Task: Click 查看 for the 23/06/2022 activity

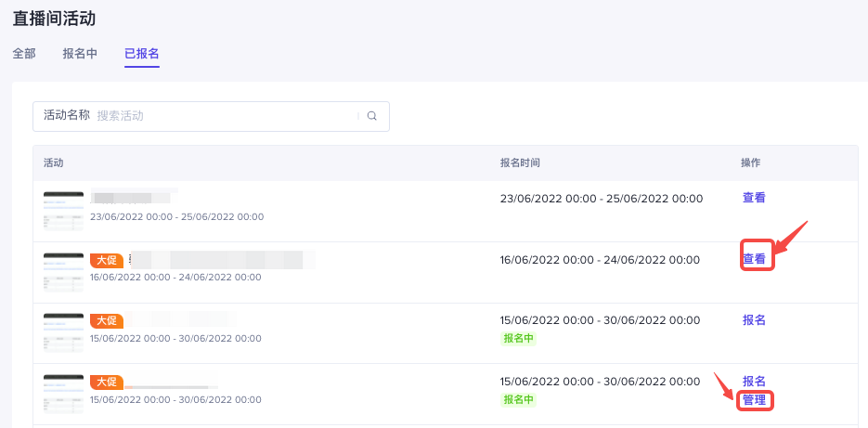Action: coord(754,198)
